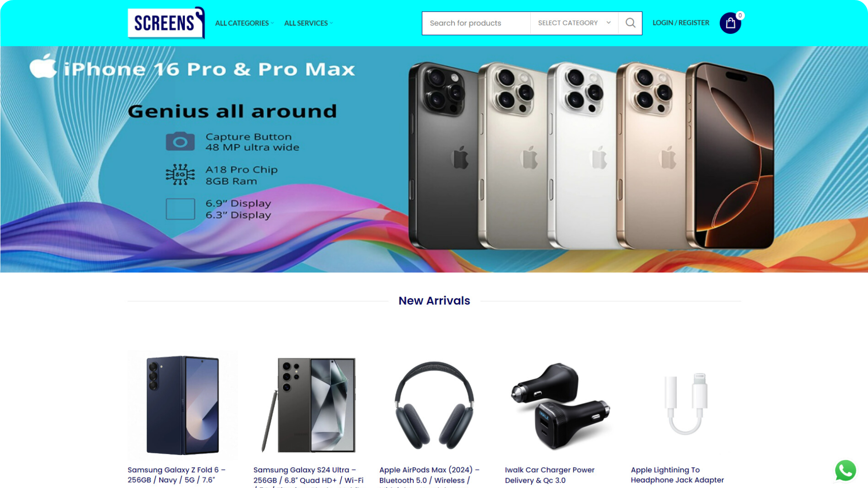The width and height of the screenshot is (868, 488).
Task: Click Iwalk Car Charger Power Delivery title
Action: click(x=550, y=475)
